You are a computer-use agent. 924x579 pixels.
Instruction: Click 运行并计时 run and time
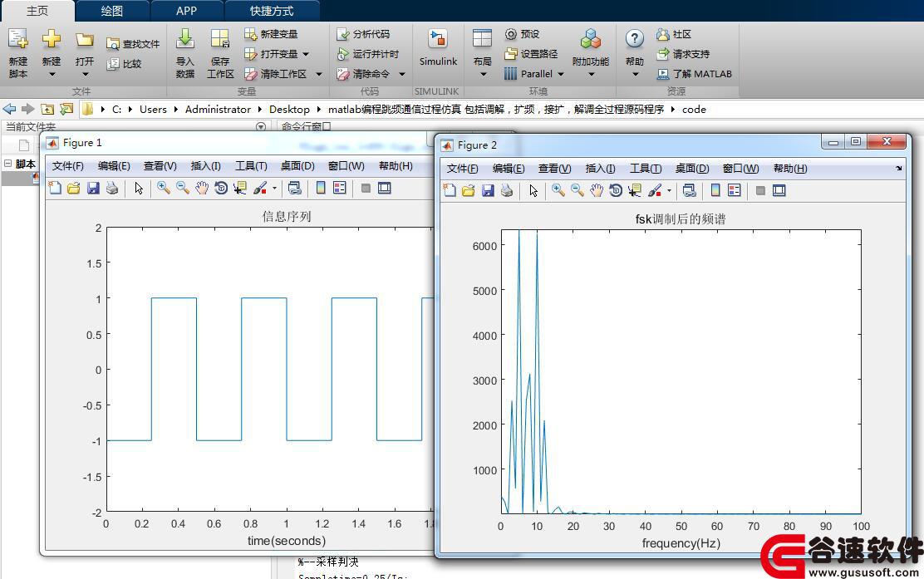tap(368, 54)
